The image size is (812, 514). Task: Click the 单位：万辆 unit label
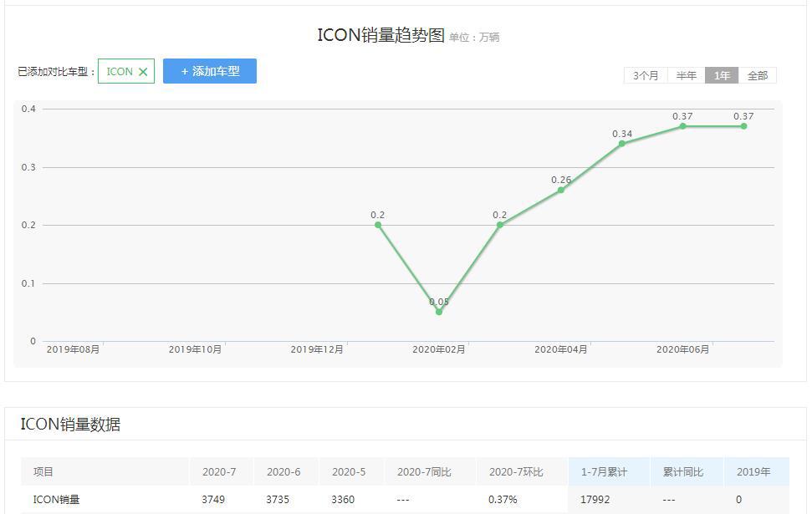click(474, 38)
